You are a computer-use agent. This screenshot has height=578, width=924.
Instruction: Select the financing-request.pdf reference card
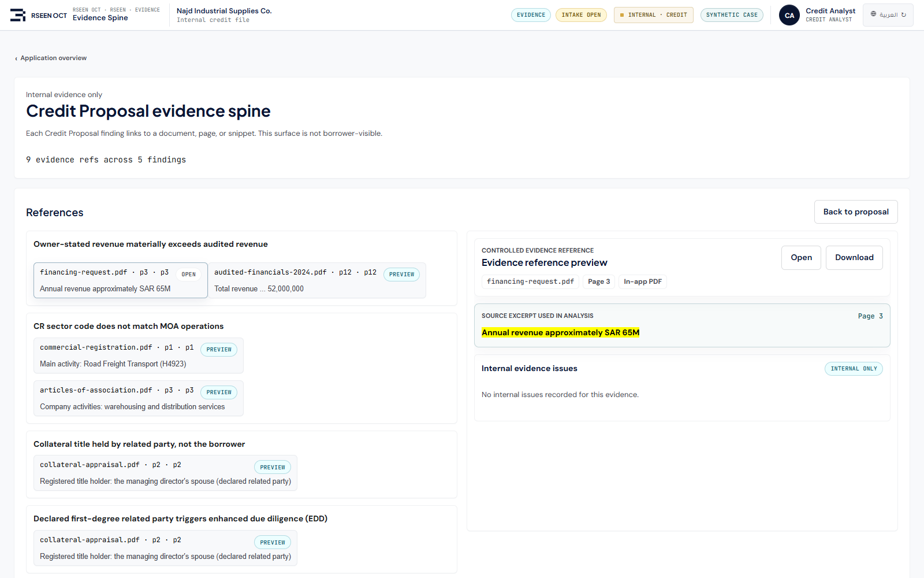[x=120, y=280]
